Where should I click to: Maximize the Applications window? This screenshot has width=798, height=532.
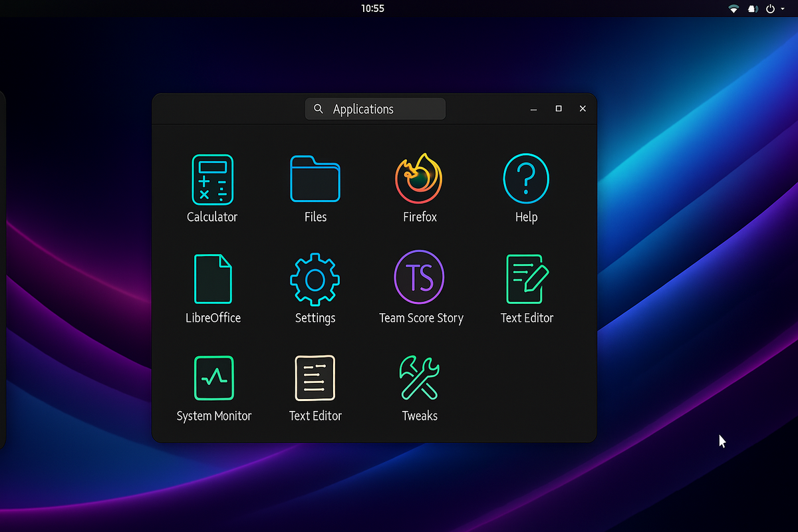coord(559,108)
